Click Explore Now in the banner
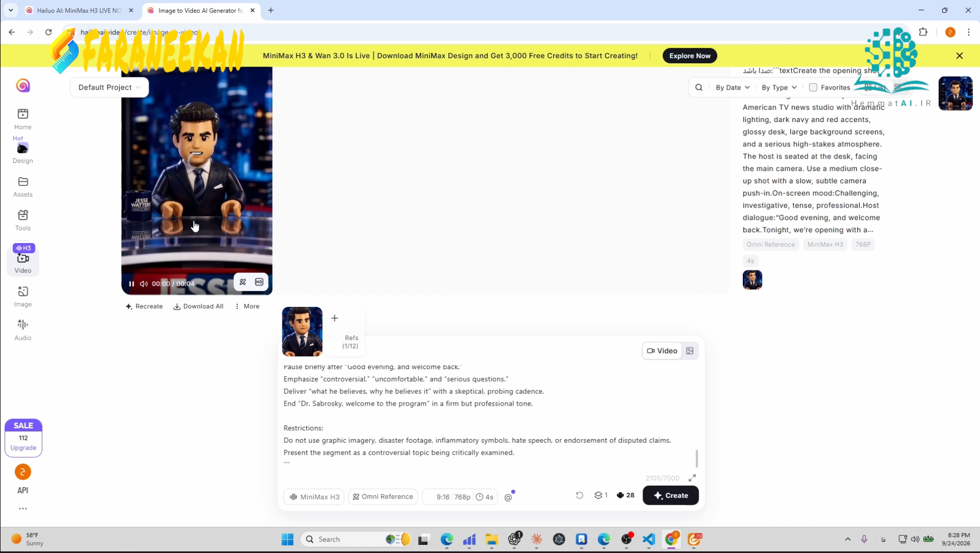 click(689, 56)
